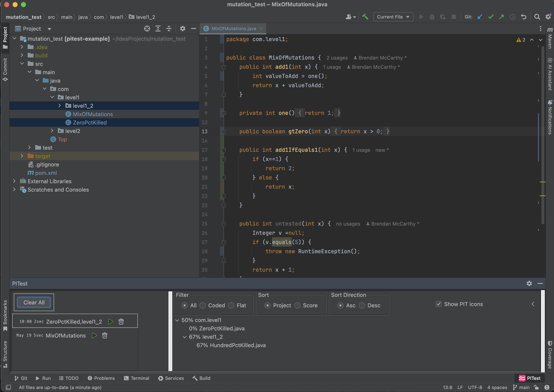This screenshot has width=554, height=392.
Task: Open Project panel options gear
Action: (183, 29)
